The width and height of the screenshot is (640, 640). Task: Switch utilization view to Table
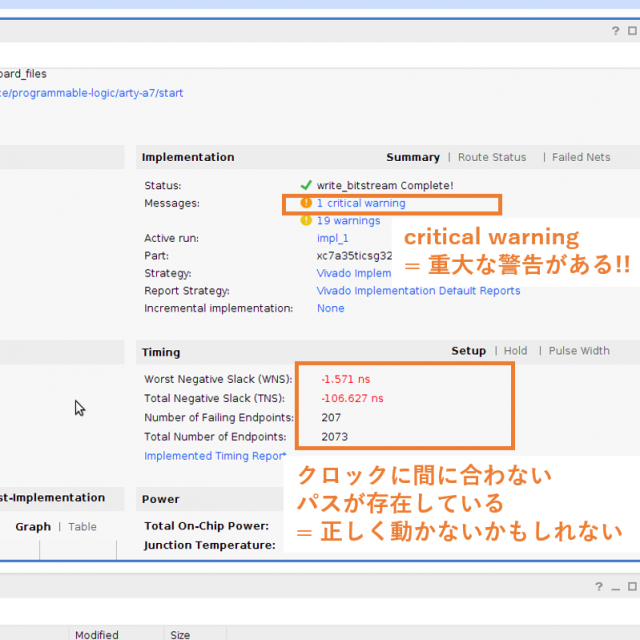click(x=82, y=526)
